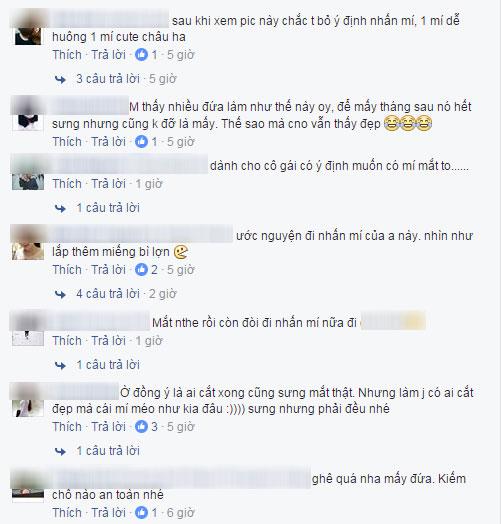Click like icon on 'chỗ nào an toàn nhé' comment
The image size is (501, 524).
click(x=141, y=513)
